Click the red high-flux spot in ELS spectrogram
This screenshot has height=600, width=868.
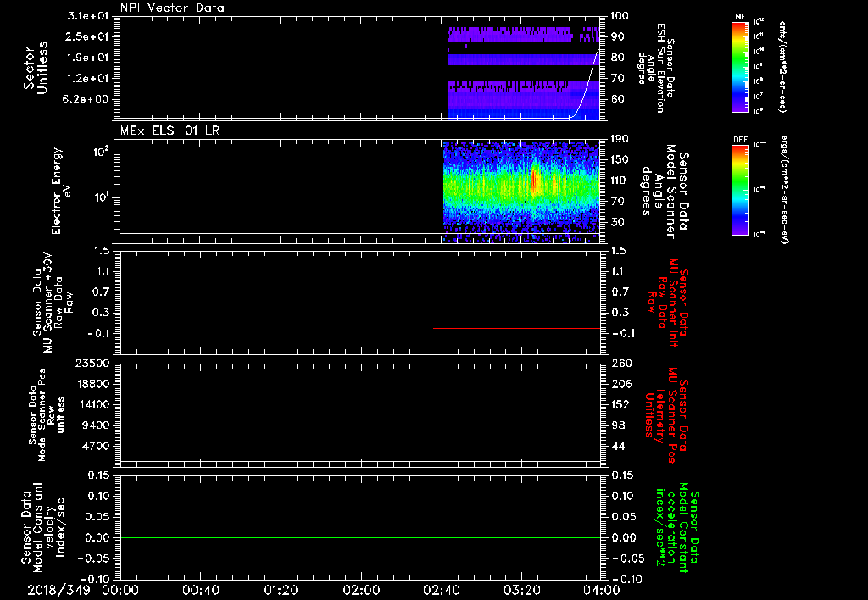(535, 178)
